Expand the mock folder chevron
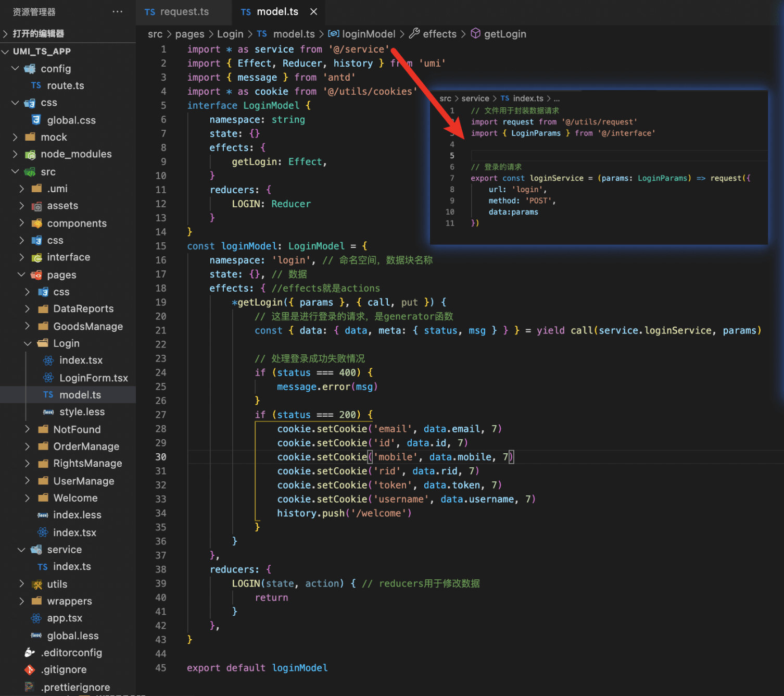This screenshot has width=784, height=696. 15,138
